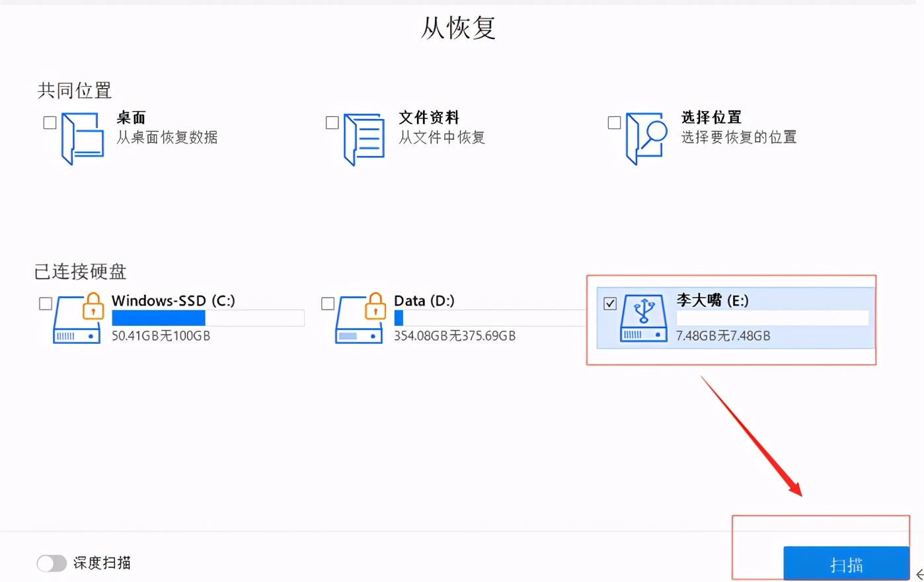Click the 深度扫描 label
This screenshot has width=924, height=582.
[x=102, y=563]
